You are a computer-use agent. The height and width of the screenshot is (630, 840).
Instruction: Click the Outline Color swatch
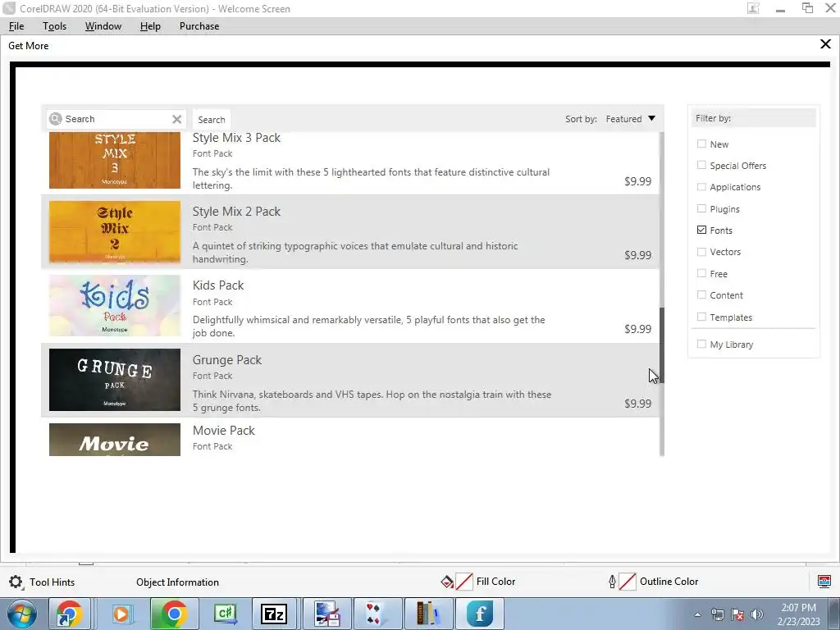[x=628, y=582]
